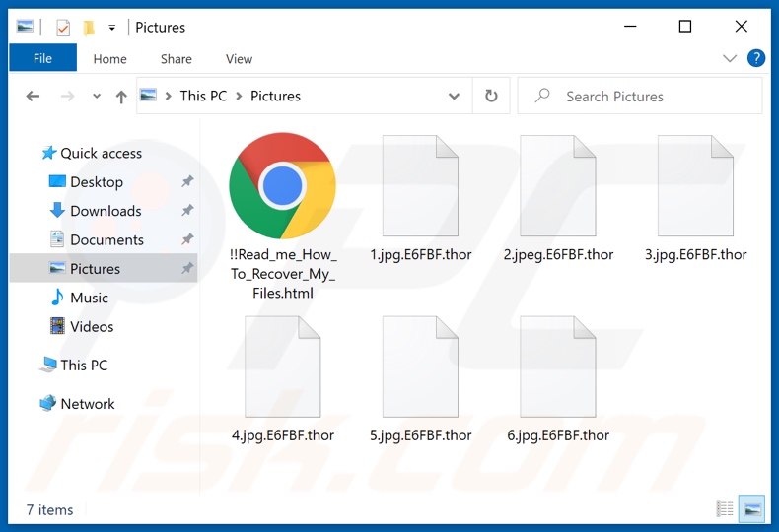Select Quick access in navigation pane
This screenshot has width=779, height=532.
[93, 154]
